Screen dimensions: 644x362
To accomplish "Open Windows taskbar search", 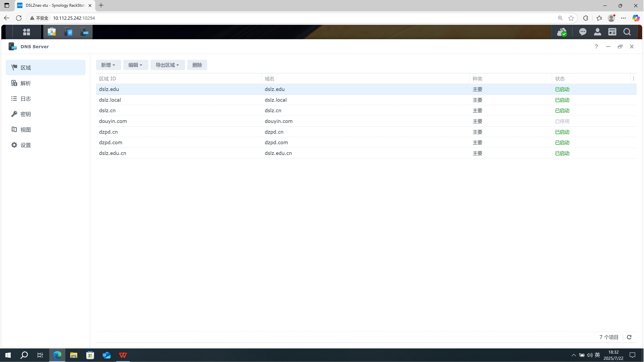I will [x=24, y=355].
